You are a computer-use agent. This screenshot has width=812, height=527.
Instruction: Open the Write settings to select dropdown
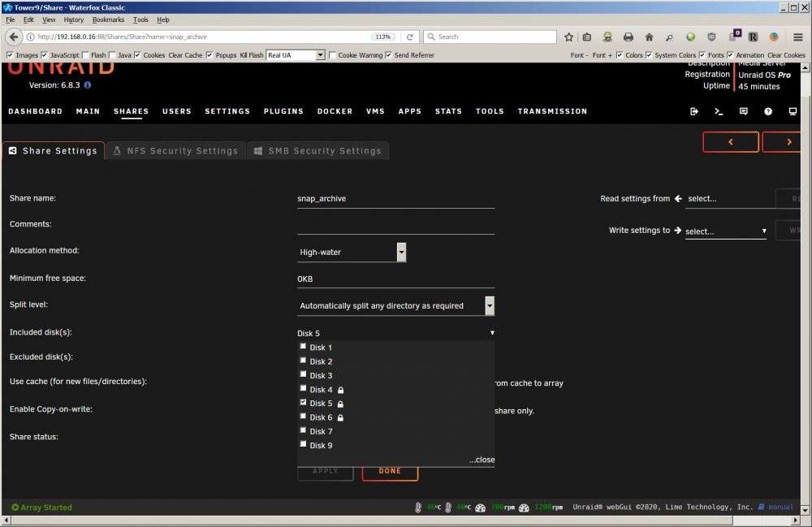tap(726, 231)
